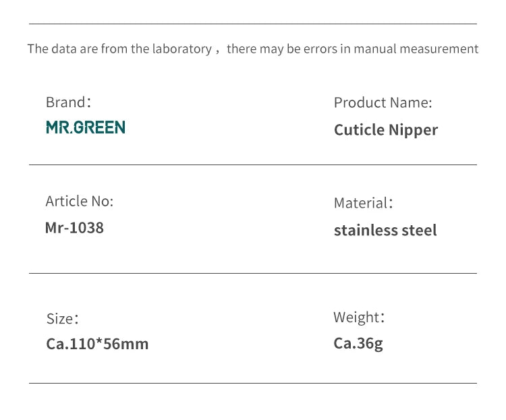The height and width of the screenshot is (420, 506).
Task: Click the divider line below the material row
Action: (253, 273)
